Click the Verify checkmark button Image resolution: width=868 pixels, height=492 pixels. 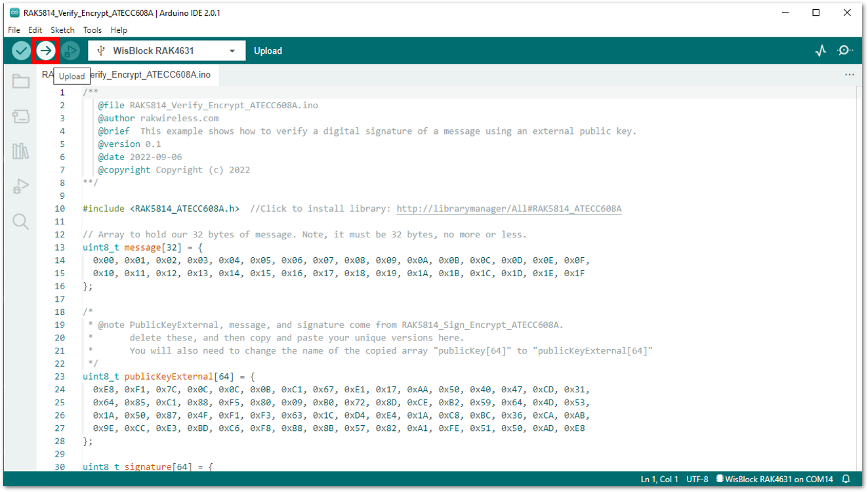coord(22,51)
